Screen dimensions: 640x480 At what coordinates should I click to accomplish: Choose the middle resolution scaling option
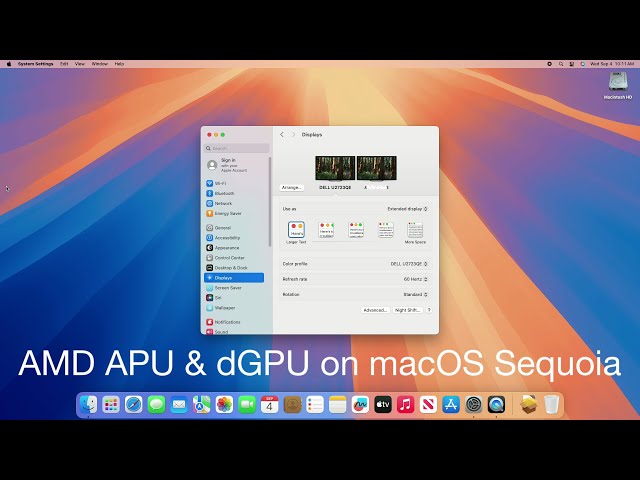[356, 230]
